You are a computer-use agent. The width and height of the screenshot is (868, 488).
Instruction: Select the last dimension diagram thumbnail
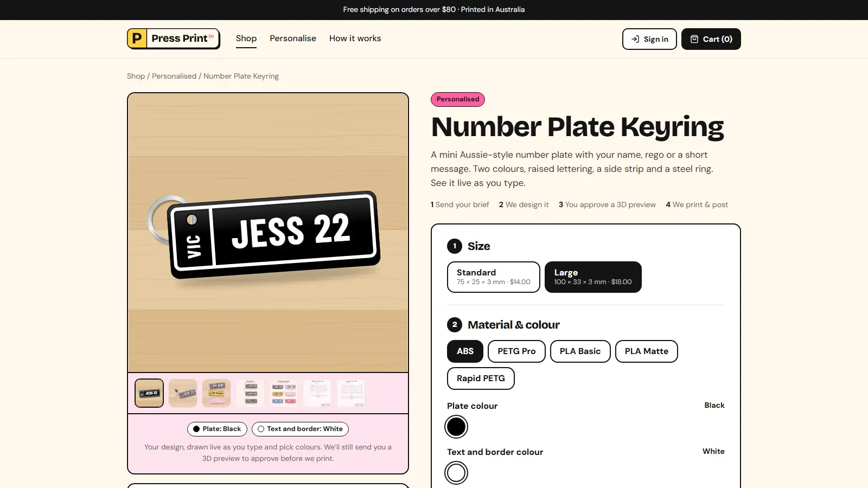click(x=351, y=393)
